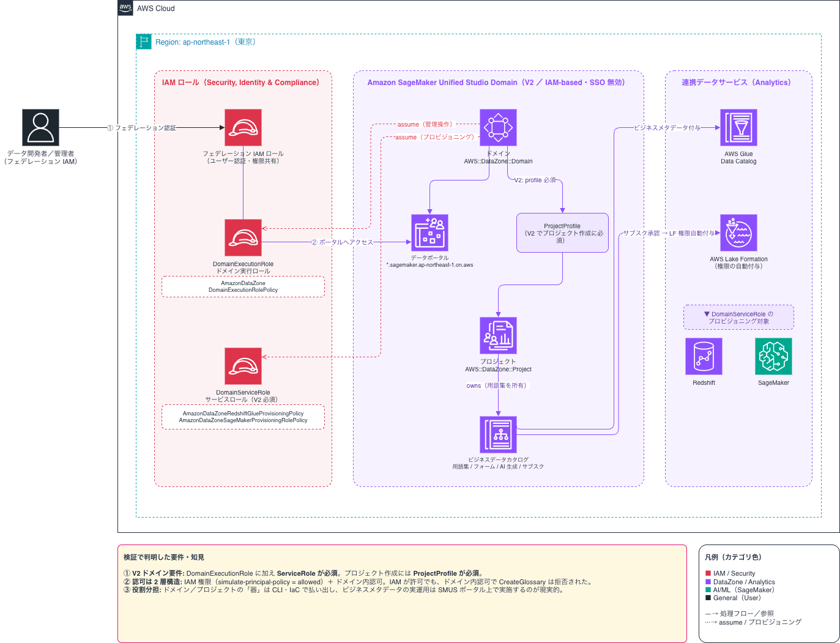
Task: Click the '凡例 (カテゴリ色)' legend heading
Action: click(x=733, y=557)
